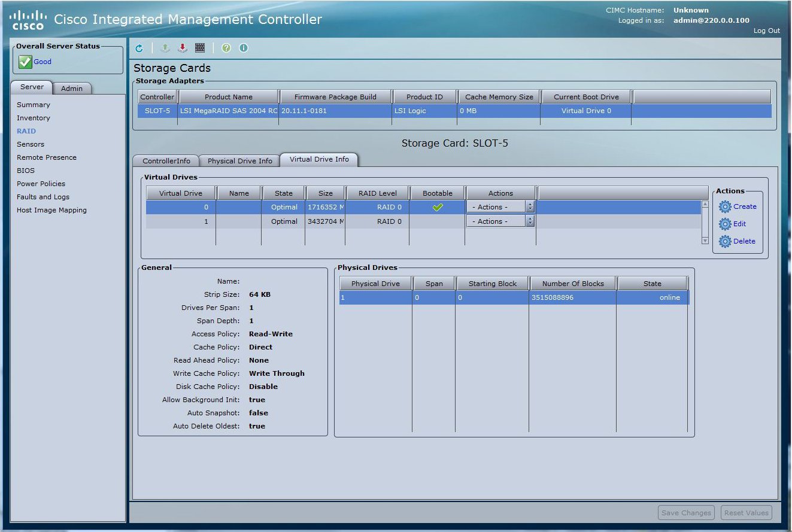The height and width of the screenshot is (532, 792).
Task: Open the Physical Drive Info tab
Action: coord(239,161)
